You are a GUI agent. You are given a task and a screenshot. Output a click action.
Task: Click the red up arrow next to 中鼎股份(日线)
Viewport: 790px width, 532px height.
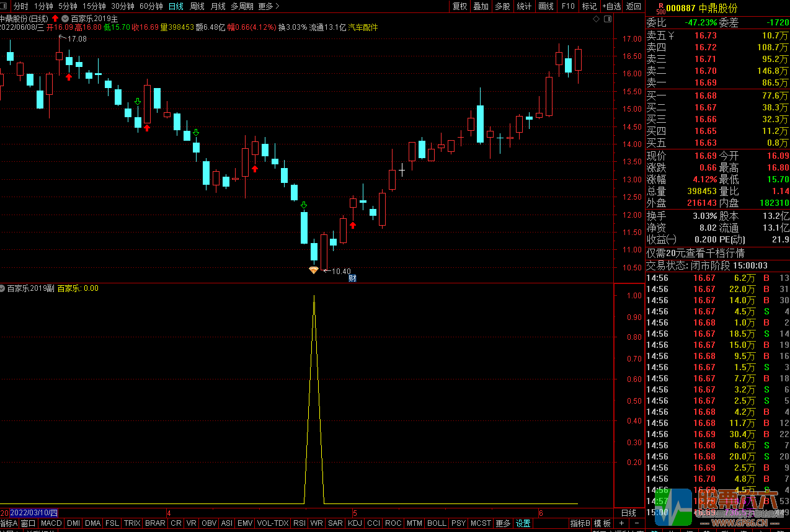pos(55,18)
